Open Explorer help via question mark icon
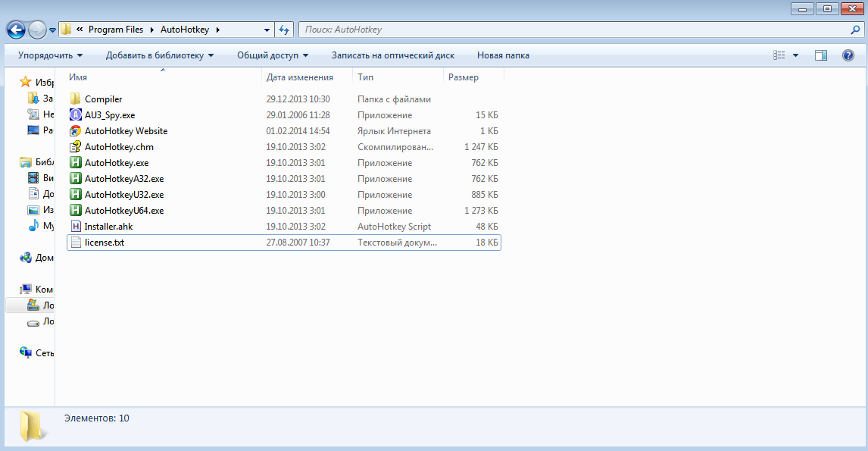 pyautogui.click(x=848, y=55)
